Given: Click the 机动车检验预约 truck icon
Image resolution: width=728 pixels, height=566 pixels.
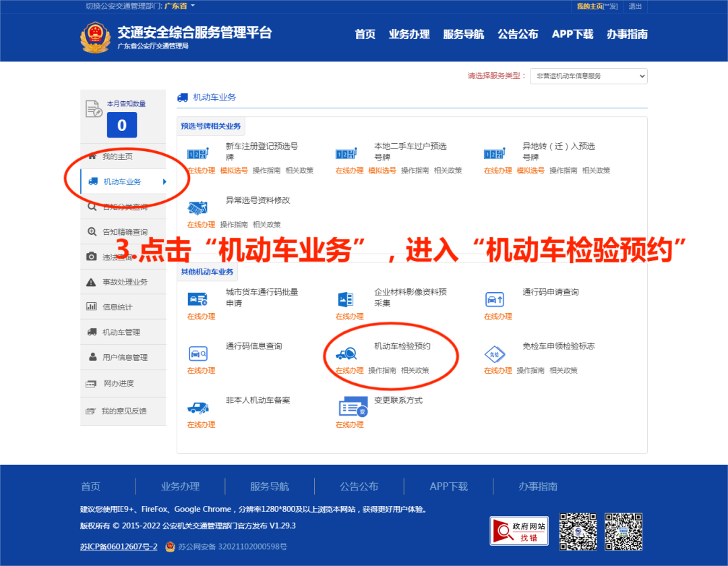Looking at the screenshot, I should 346,354.
